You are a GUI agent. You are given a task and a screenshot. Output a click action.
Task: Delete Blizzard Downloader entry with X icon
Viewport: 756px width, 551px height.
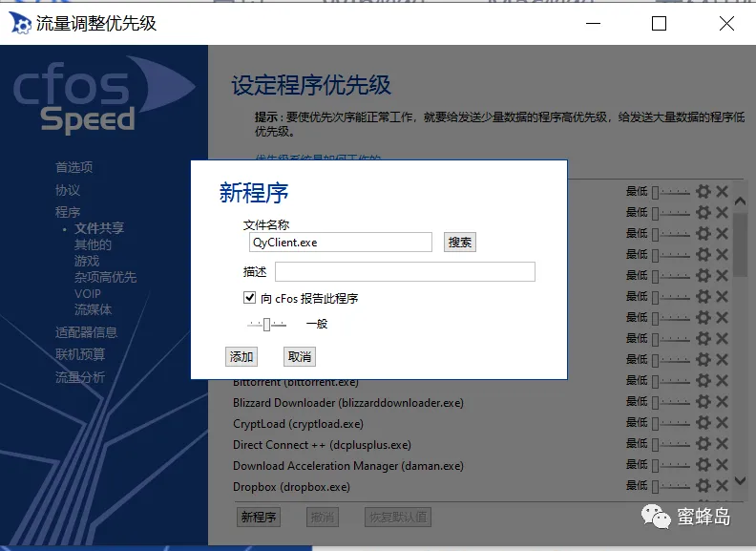click(722, 401)
